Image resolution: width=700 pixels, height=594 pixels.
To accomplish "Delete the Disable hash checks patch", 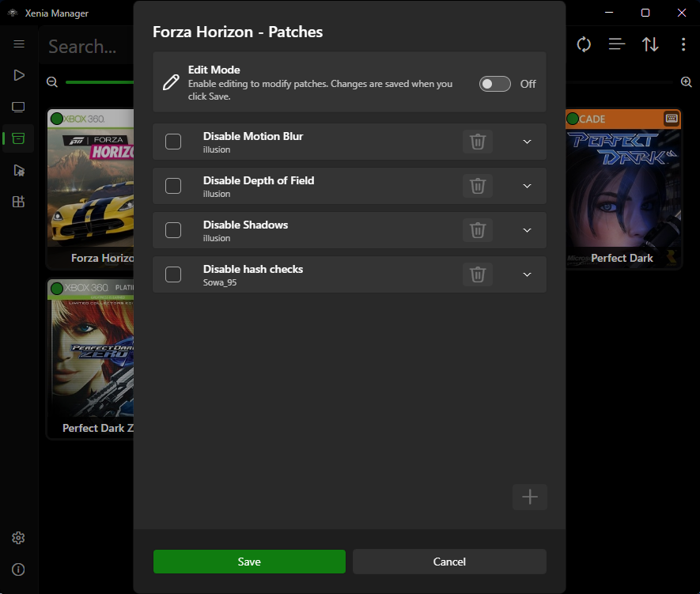I will pyautogui.click(x=477, y=274).
